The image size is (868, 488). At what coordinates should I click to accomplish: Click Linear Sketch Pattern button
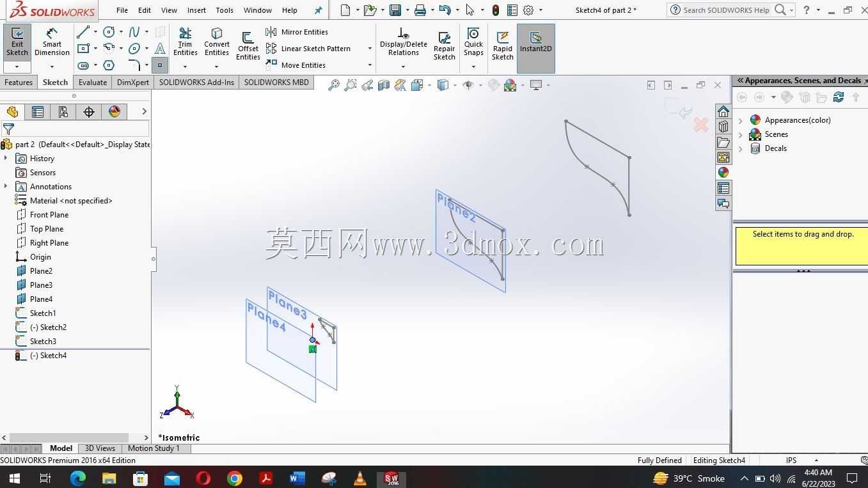(x=309, y=49)
